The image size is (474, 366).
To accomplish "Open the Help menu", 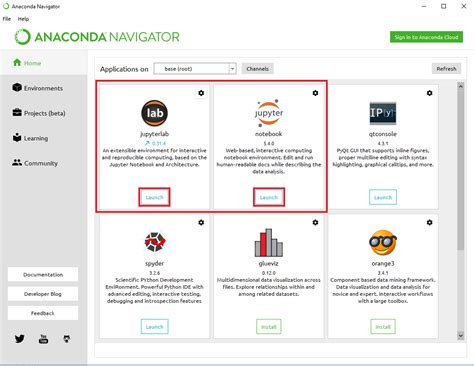I will coord(23,19).
